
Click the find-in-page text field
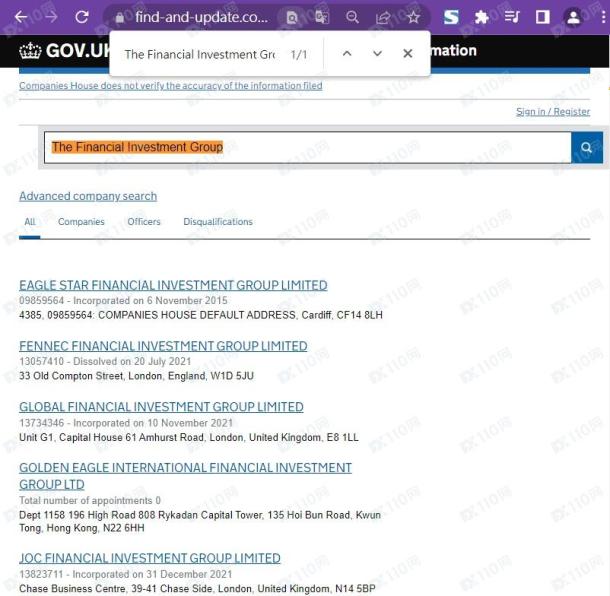tap(200, 54)
